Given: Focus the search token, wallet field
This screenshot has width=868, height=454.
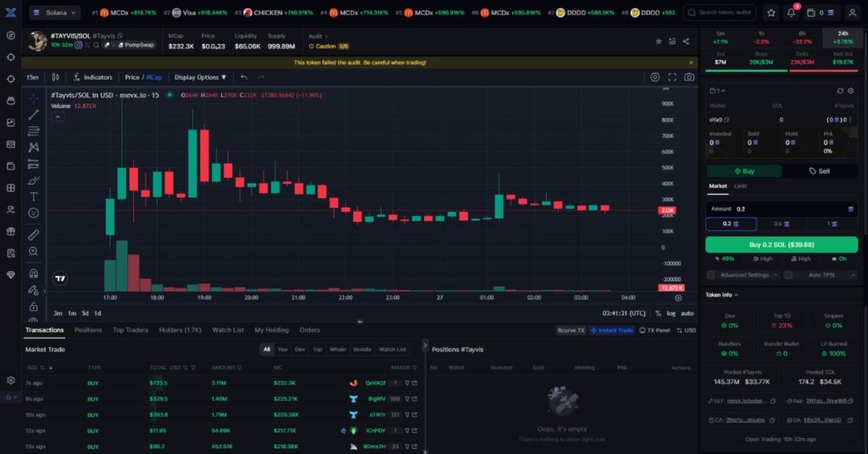Looking at the screenshot, I should pyautogui.click(x=720, y=12).
